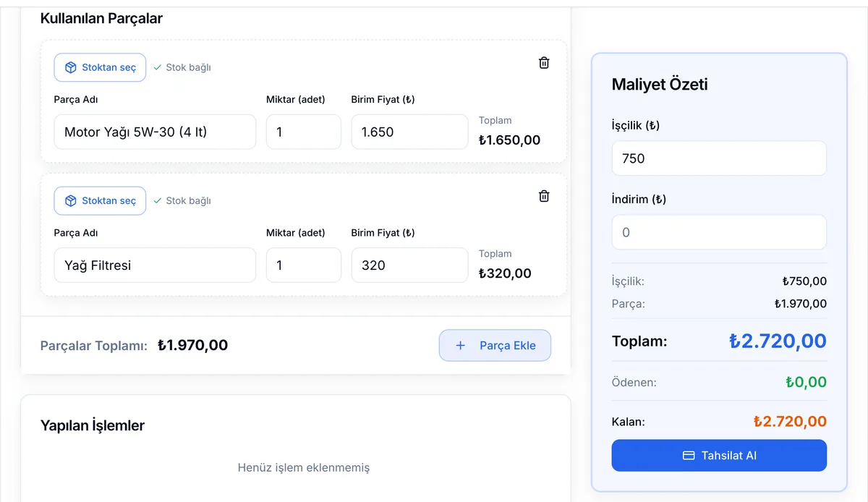
Task: Select the Miktar field of Motor Yağı
Action: [x=304, y=132]
